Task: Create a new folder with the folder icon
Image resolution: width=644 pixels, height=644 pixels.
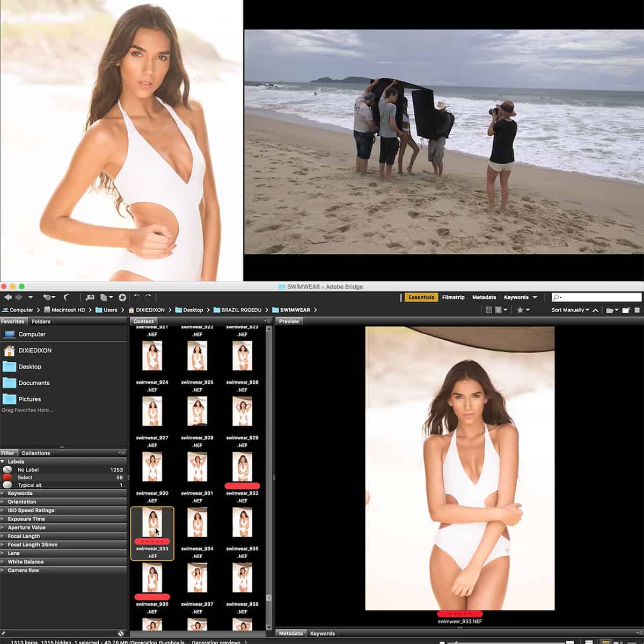Action: click(625, 310)
